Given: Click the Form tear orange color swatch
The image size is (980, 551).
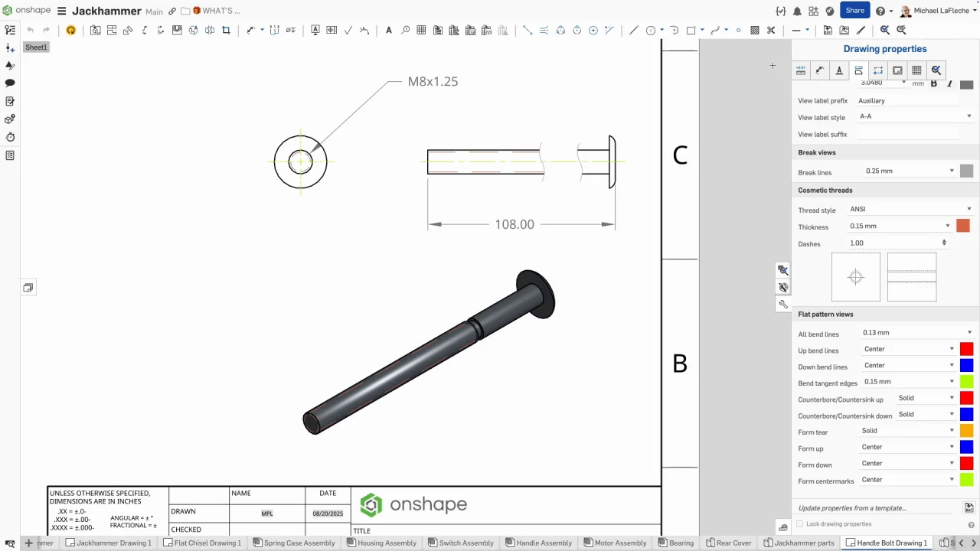Looking at the screenshot, I should pyautogui.click(x=966, y=431).
